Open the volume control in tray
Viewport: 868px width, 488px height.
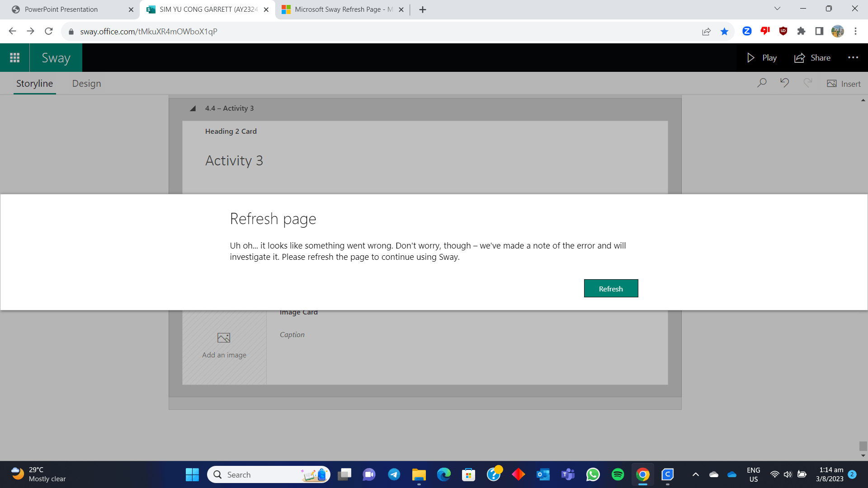tap(788, 474)
